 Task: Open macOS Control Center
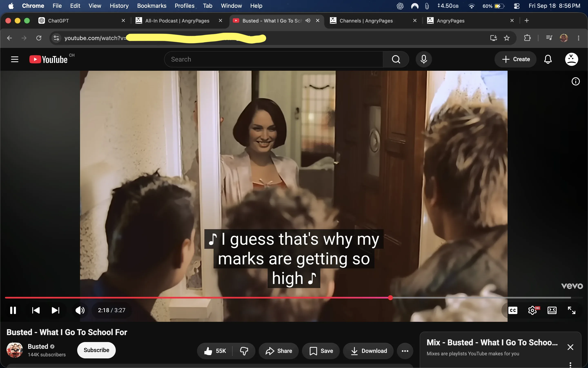tap(517, 6)
